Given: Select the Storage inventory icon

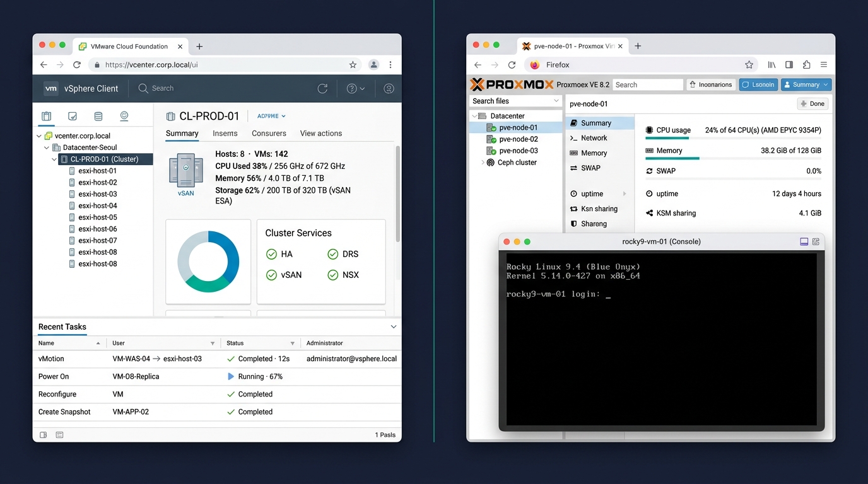Looking at the screenshot, I should pos(98,116).
